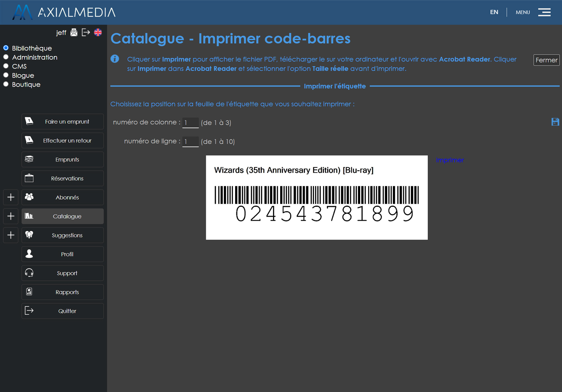Image resolution: width=562 pixels, height=392 pixels.
Task: Click the Fermer button
Action: (x=546, y=60)
